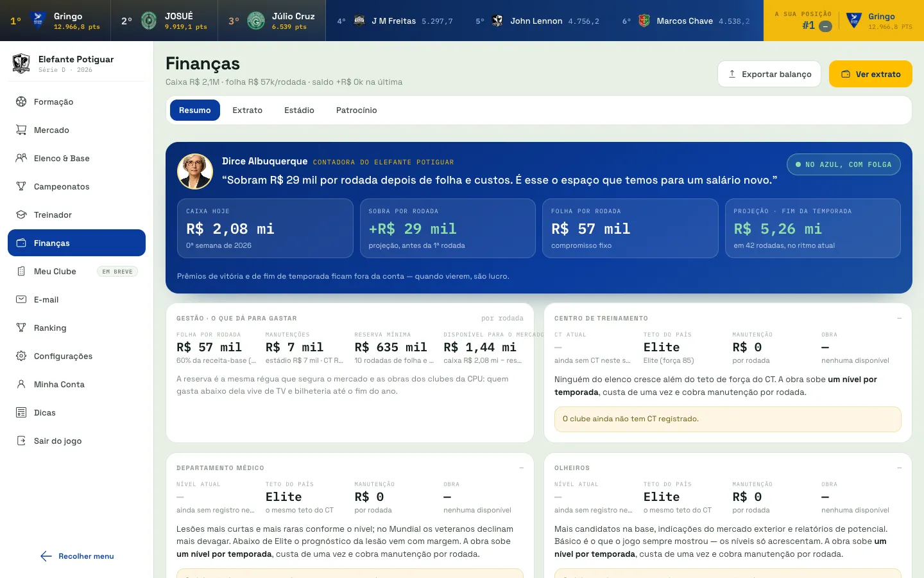The image size is (924, 578).
Task: Click the Projeção 'R$ 5,26 mi' value
Action: 778,229
